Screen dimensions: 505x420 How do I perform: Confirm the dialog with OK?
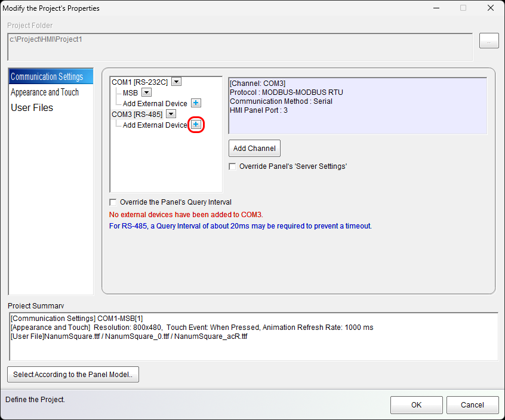(416, 405)
